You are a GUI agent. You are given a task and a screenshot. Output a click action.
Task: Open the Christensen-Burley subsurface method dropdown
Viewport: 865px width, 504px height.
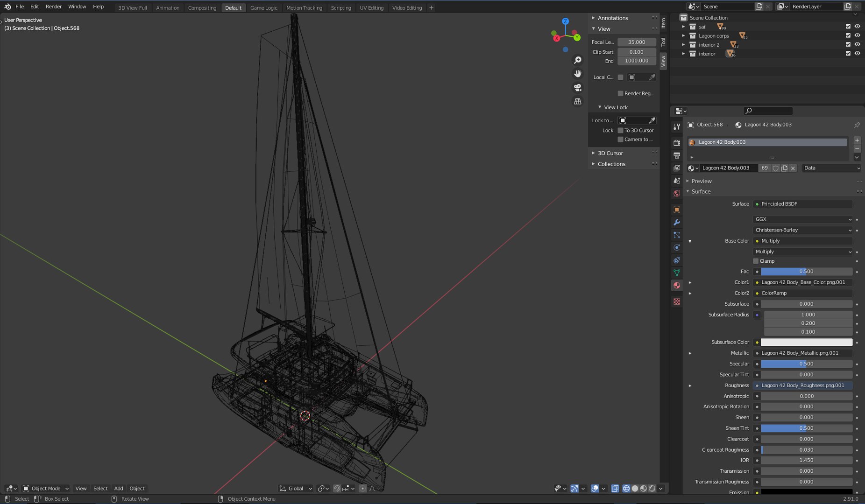tap(803, 230)
